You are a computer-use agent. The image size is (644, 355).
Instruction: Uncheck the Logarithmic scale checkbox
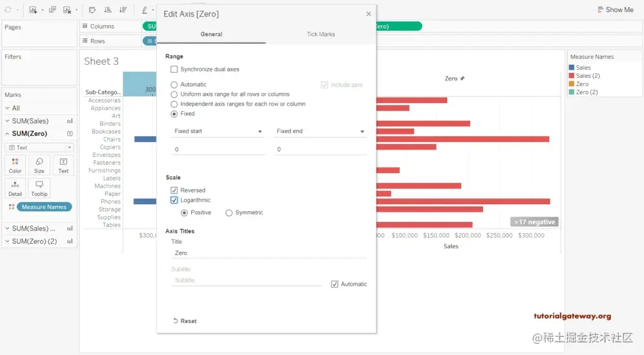pyautogui.click(x=174, y=200)
